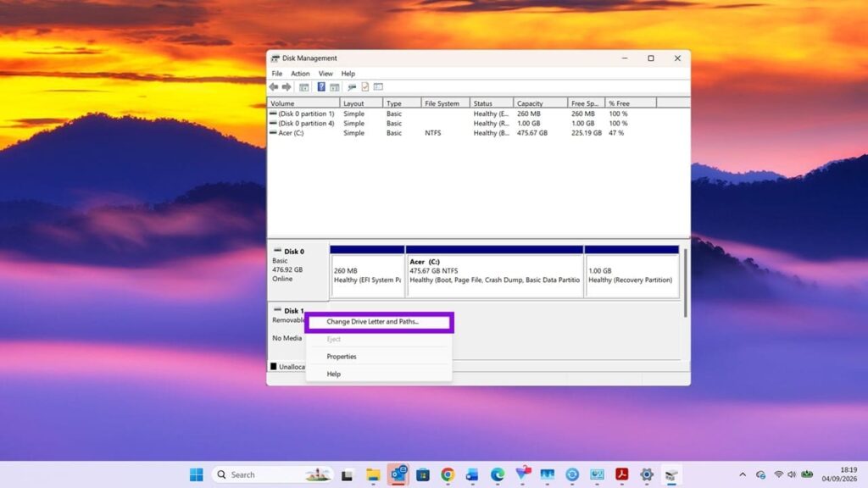Open the View menu
Image resolution: width=868 pixels, height=488 pixels.
coord(325,74)
